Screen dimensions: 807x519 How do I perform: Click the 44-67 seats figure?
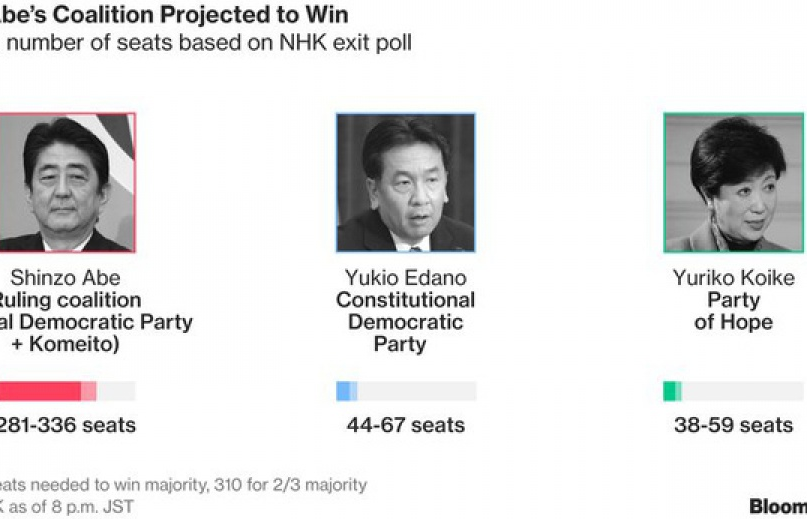tap(405, 425)
